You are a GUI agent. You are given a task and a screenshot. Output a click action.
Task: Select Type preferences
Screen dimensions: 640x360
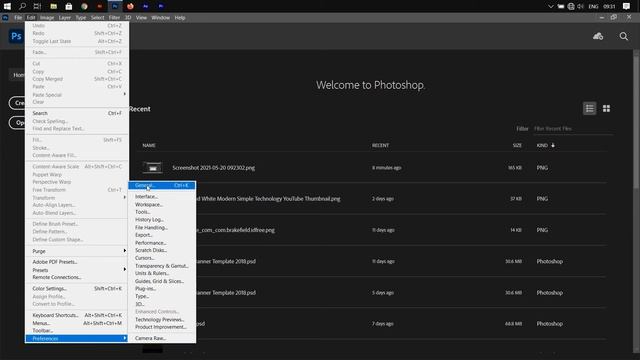[162, 296]
